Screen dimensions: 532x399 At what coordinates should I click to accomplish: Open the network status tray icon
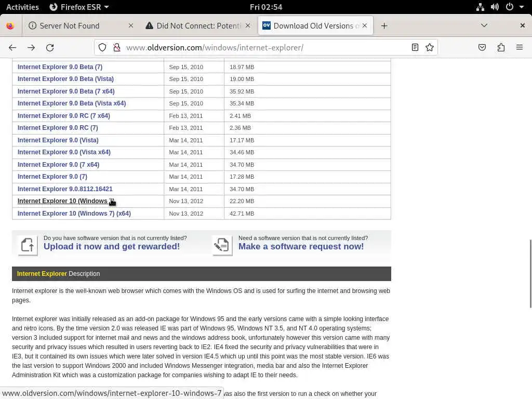[x=480, y=7]
